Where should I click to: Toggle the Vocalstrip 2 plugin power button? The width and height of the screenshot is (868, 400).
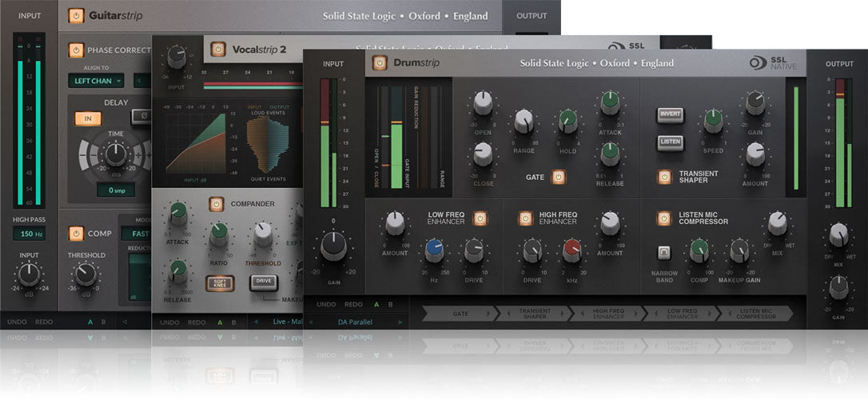click(218, 50)
